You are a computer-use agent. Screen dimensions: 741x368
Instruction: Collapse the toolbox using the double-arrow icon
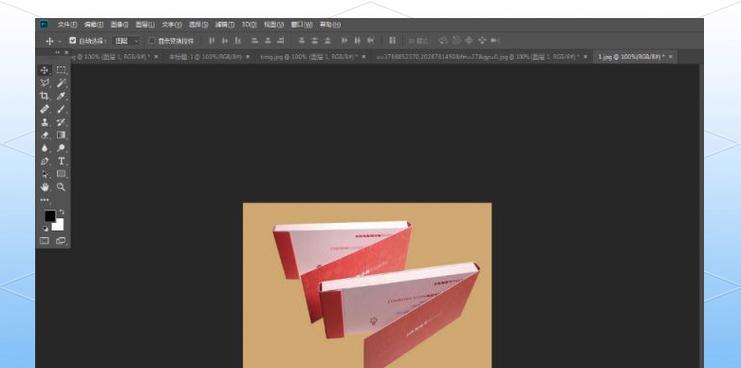pos(58,52)
